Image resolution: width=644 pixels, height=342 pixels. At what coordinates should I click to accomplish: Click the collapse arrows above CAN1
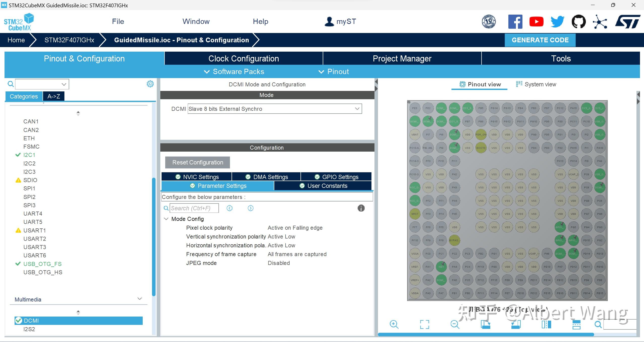[x=78, y=113]
